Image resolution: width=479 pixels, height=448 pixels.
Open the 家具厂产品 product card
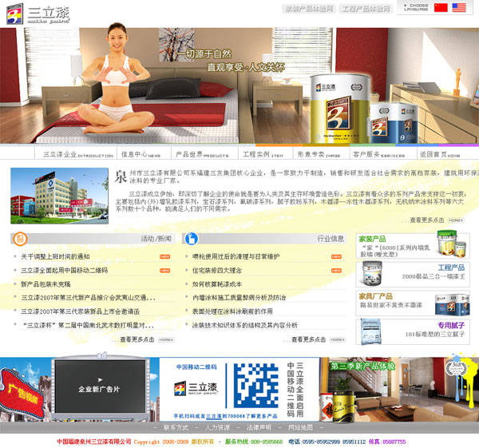[x=413, y=303]
